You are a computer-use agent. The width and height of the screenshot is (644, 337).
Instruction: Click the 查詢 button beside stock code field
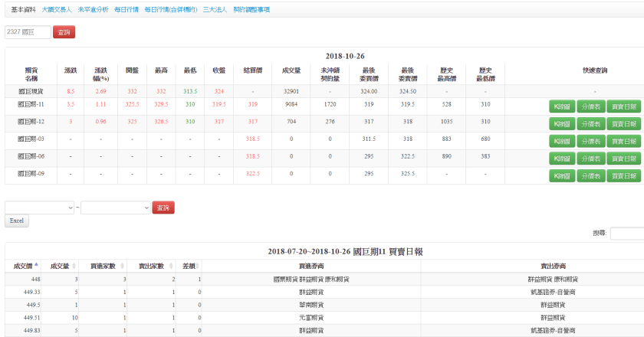64,32
